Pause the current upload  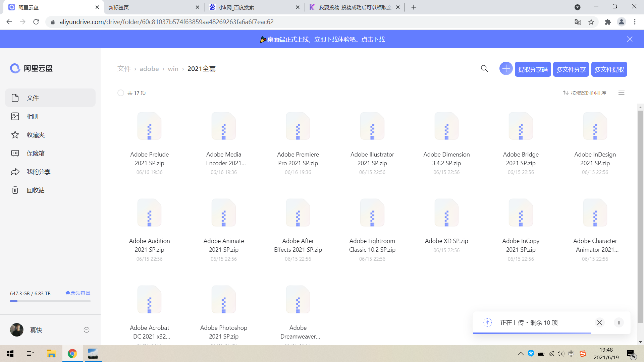(619, 322)
